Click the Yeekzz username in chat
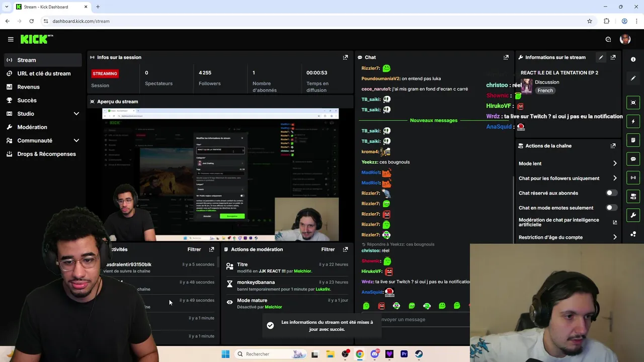This screenshot has width=644, height=362. point(369,162)
